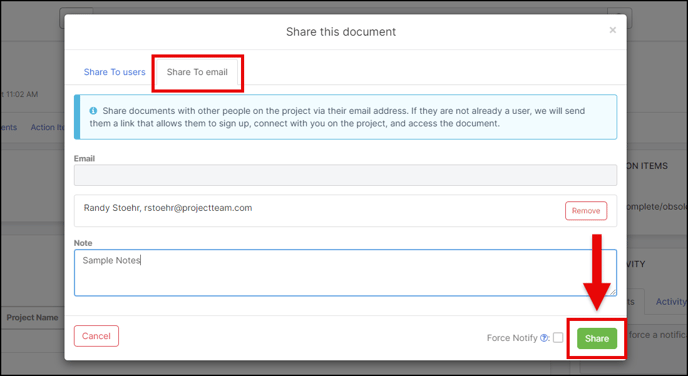Click the Share this document title

tap(341, 32)
